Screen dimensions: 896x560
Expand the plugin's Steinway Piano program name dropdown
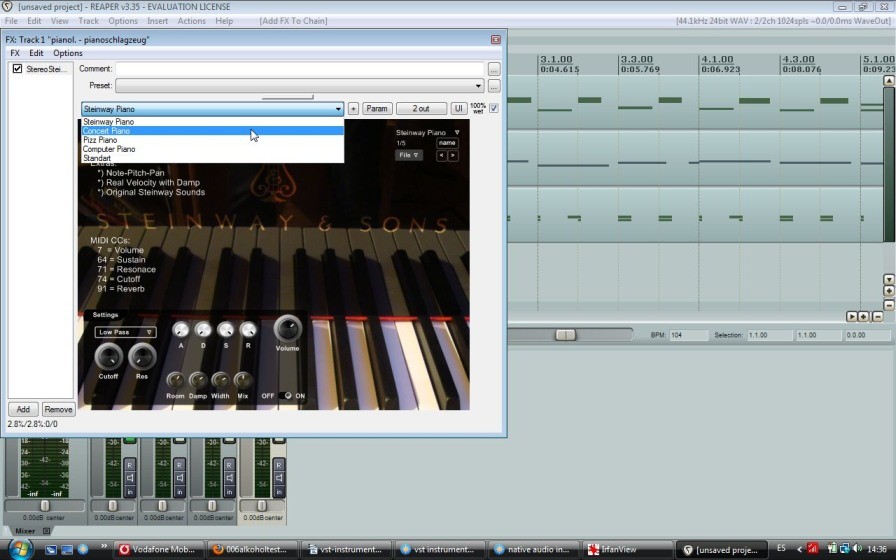tap(457, 133)
